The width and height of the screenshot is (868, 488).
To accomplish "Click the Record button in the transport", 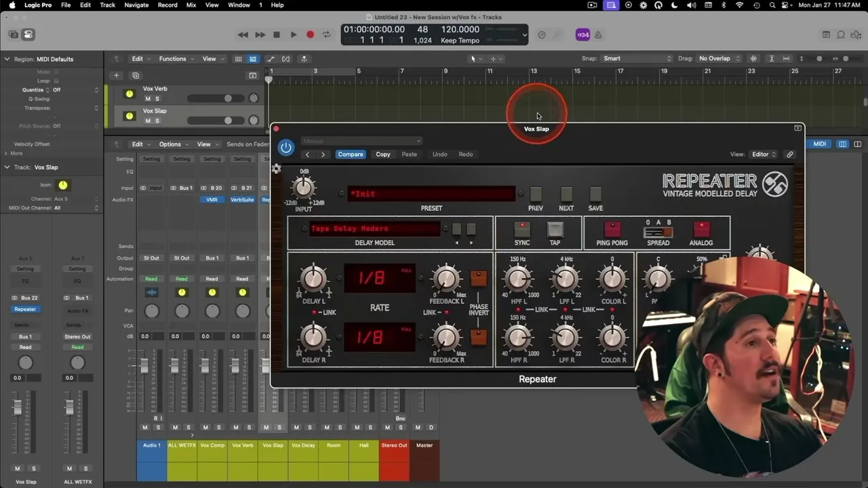I will pos(310,35).
